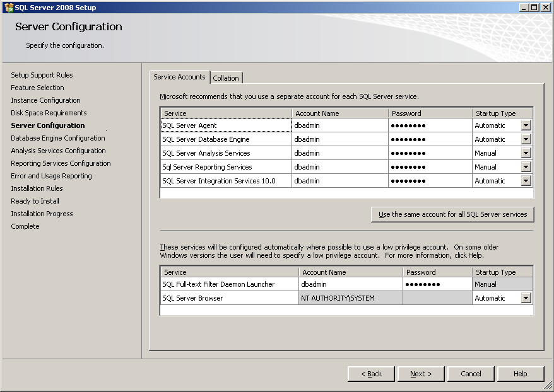This screenshot has height=392, width=554.
Task: Click password field for Full-text Filter Daemon Launcher
Action: [x=437, y=284]
